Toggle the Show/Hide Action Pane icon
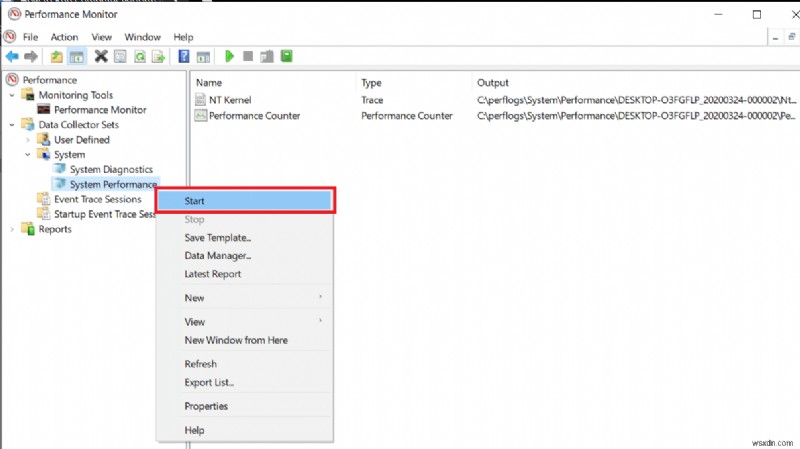 click(x=203, y=57)
